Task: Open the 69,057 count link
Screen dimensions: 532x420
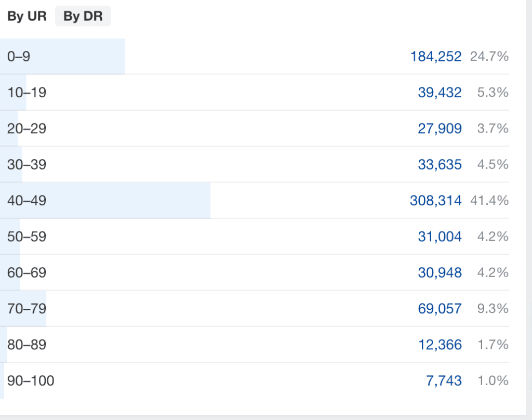Action: (440, 308)
